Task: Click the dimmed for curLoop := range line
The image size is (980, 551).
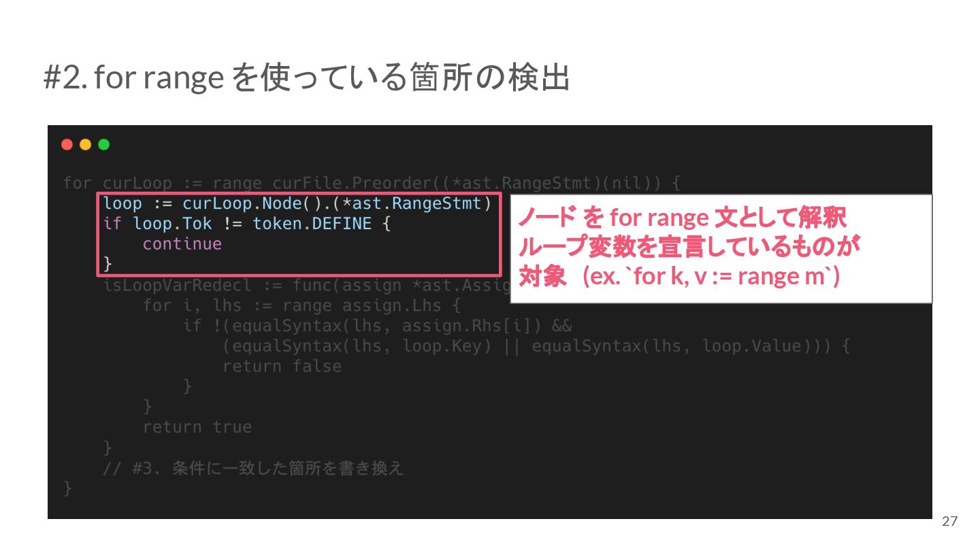Action: (372, 183)
